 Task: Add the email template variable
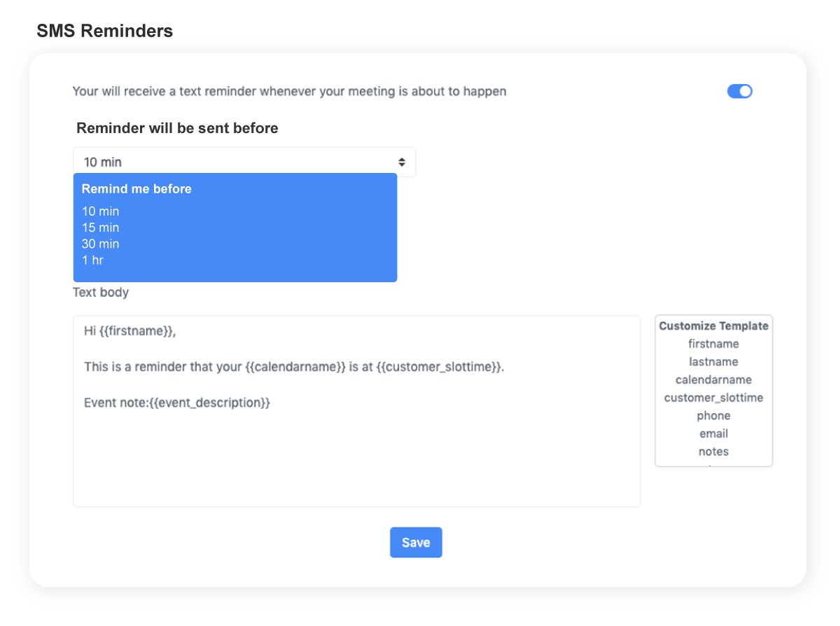tap(713, 433)
